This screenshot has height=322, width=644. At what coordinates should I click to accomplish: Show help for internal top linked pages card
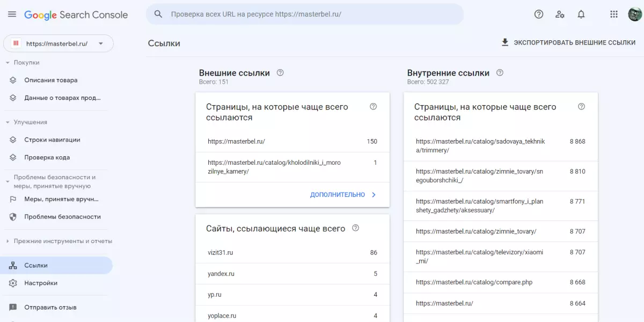[581, 107]
